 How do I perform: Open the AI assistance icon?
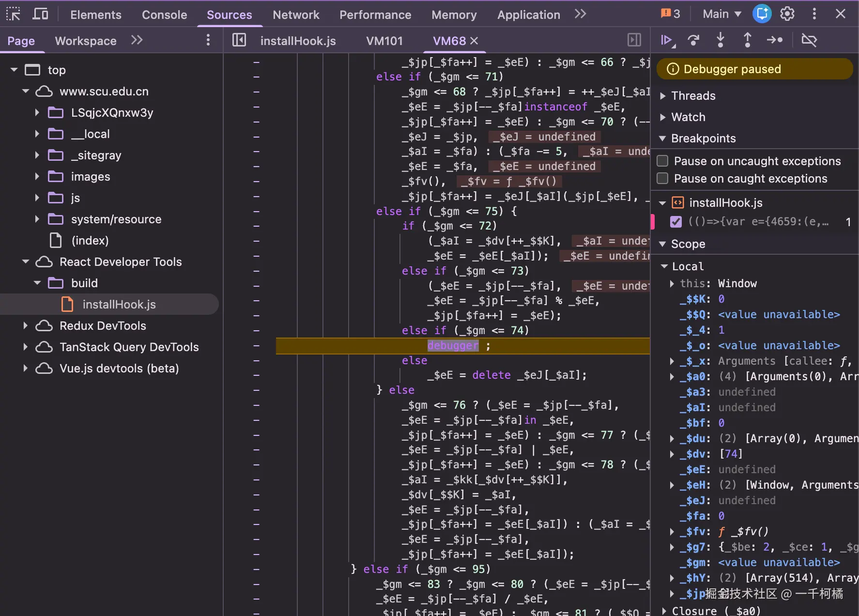point(762,14)
